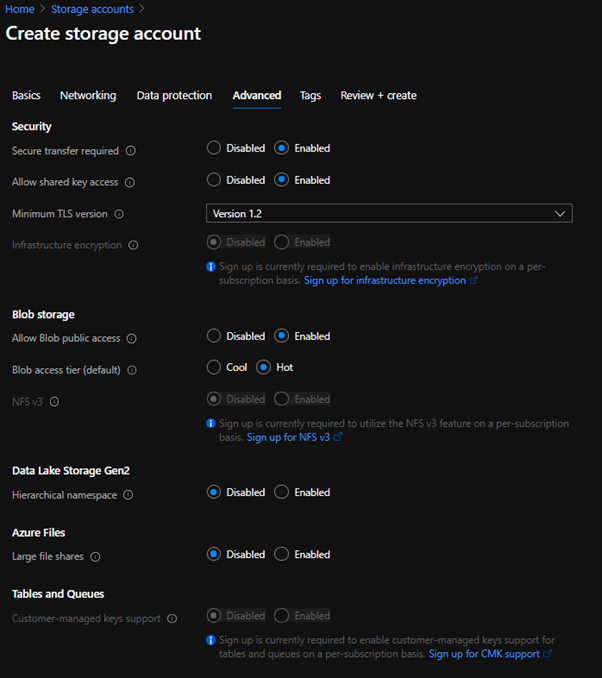Image resolution: width=602 pixels, height=678 pixels.
Task: Open the Review + create tab
Action: click(378, 96)
